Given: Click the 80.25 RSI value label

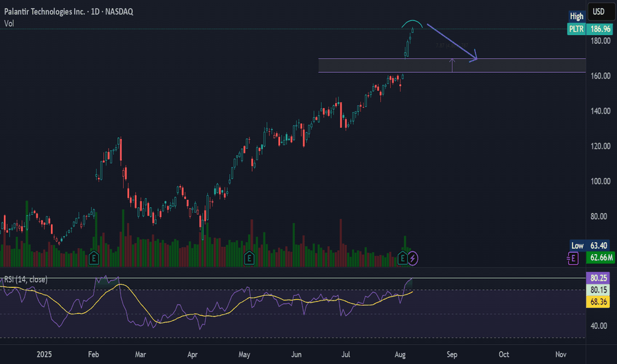Looking at the screenshot, I should point(598,278).
